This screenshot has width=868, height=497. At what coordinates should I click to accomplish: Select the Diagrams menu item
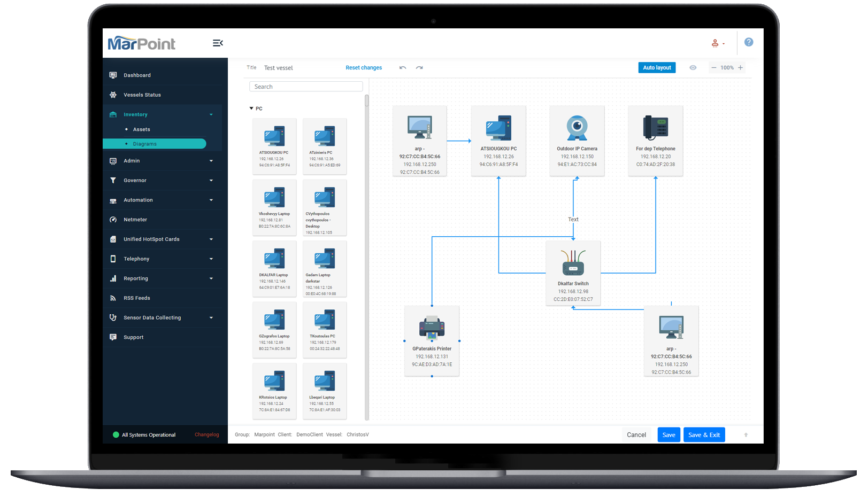tap(146, 143)
